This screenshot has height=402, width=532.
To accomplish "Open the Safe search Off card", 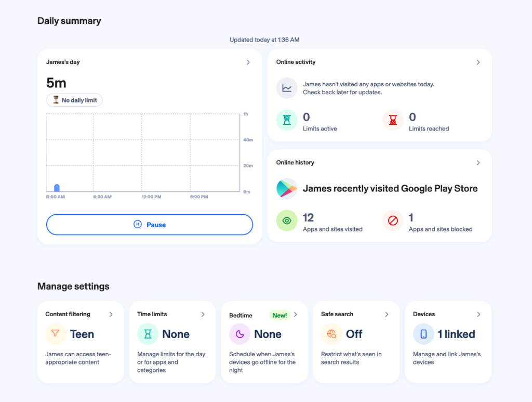I will [x=354, y=334].
